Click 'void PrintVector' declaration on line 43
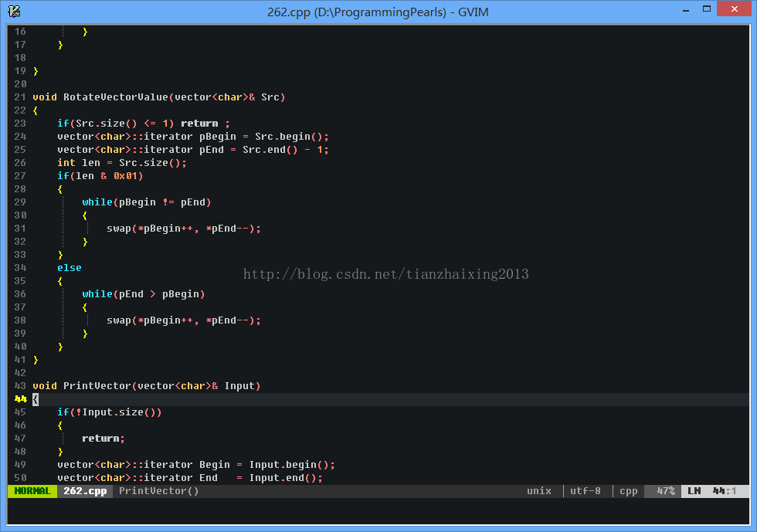The height and width of the screenshot is (532, 757). [x=146, y=386]
